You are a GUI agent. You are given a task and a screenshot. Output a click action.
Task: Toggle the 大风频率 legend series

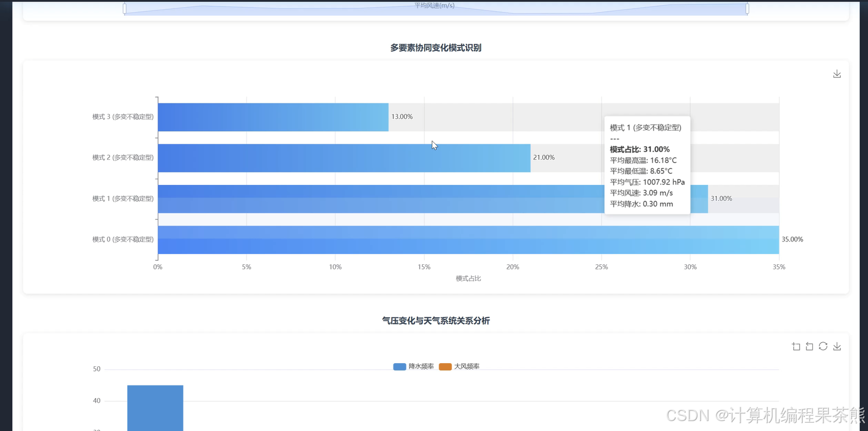tap(459, 366)
